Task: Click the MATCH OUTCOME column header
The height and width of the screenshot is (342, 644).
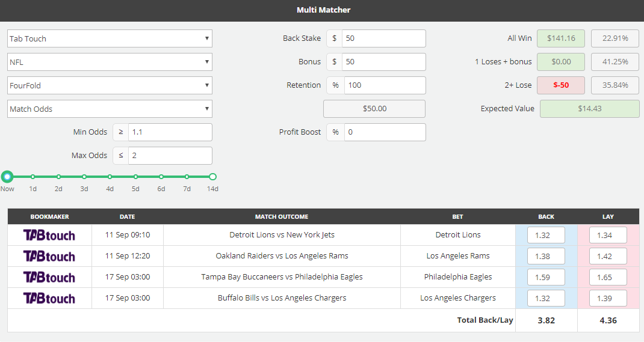Action: coord(282,216)
